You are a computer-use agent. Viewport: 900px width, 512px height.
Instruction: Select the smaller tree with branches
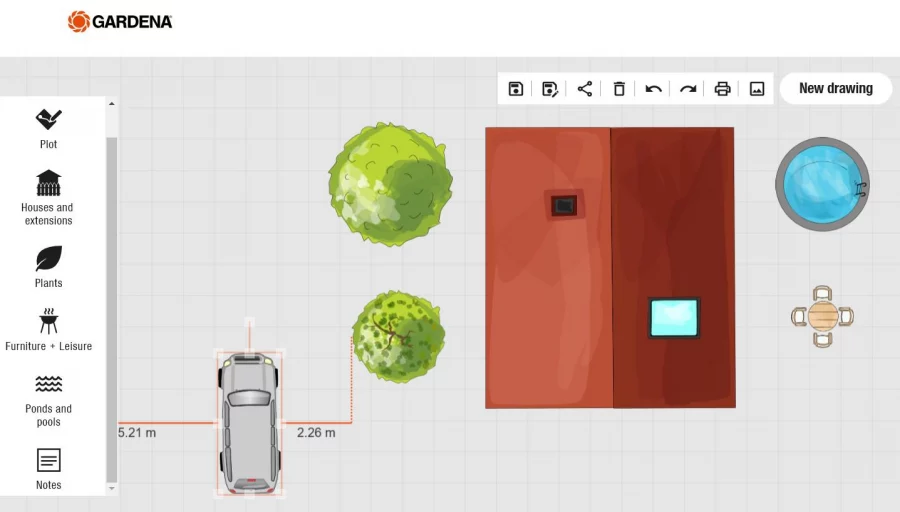(398, 337)
